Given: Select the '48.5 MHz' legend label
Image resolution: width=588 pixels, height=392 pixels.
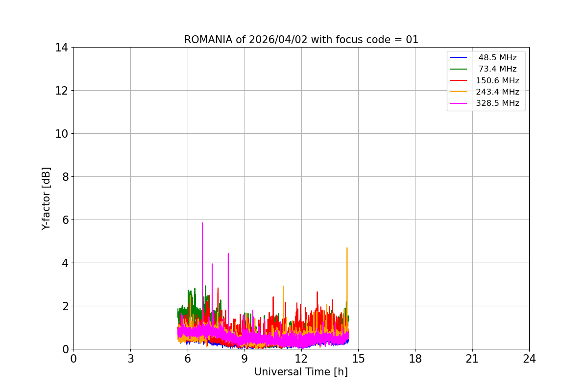Looking at the screenshot, I should (497, 58).
